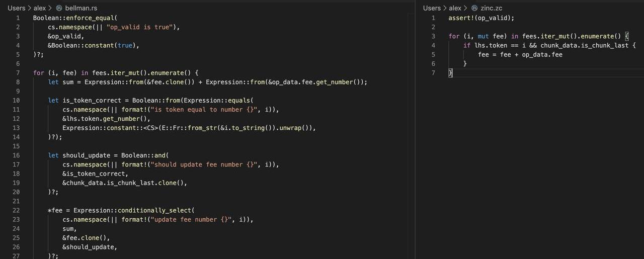The image size is (644, 259).
Task: Select the alex breadcrumb in right editor
Action: [455, 8]
